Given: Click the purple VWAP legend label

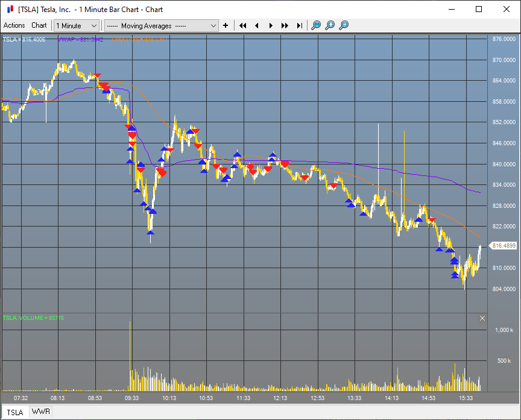Looking at the screenshot, I should 81,39.
